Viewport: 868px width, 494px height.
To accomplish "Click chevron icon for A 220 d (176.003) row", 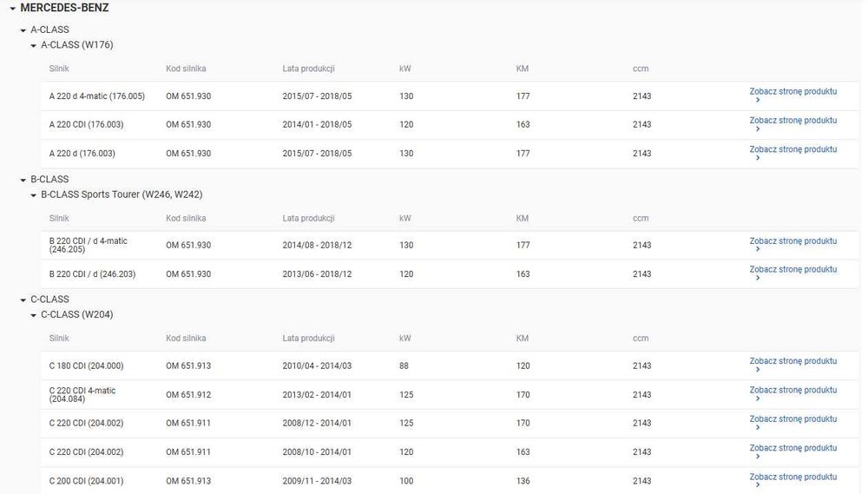I will (x=758, y=158).
